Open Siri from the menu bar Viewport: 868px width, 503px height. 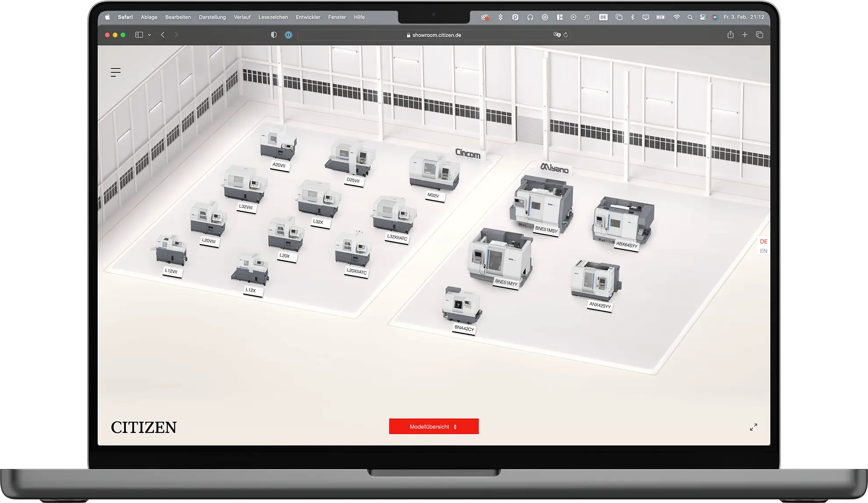click(715, 17)
